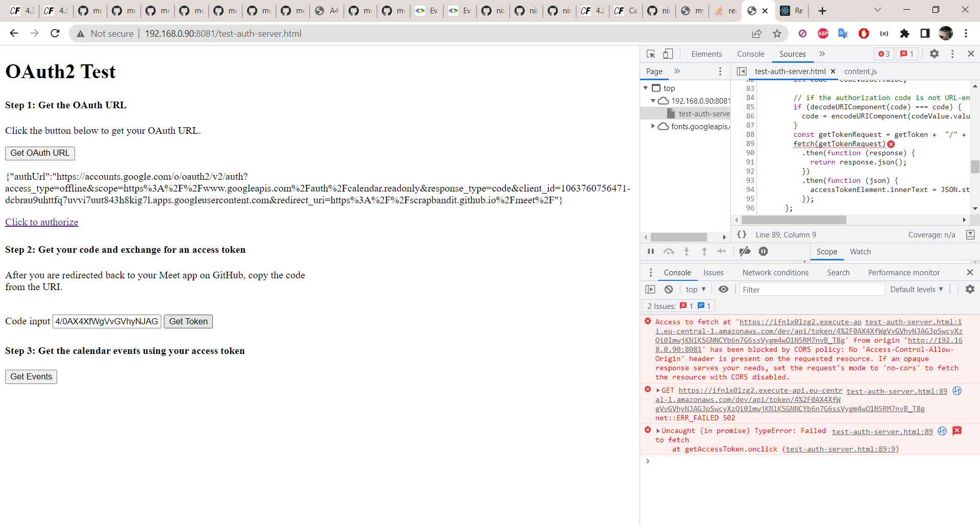980x526 pixels.
Task: Open drawer three-dot menu beside Console
Action: (x=650, y=273)
